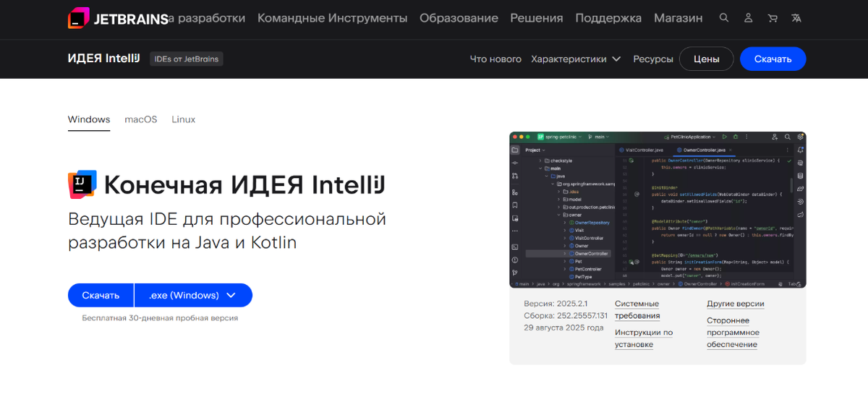This screenshot has height=415, width=868.
Task: Open the shopping cart icon
Action: [773, 18]
